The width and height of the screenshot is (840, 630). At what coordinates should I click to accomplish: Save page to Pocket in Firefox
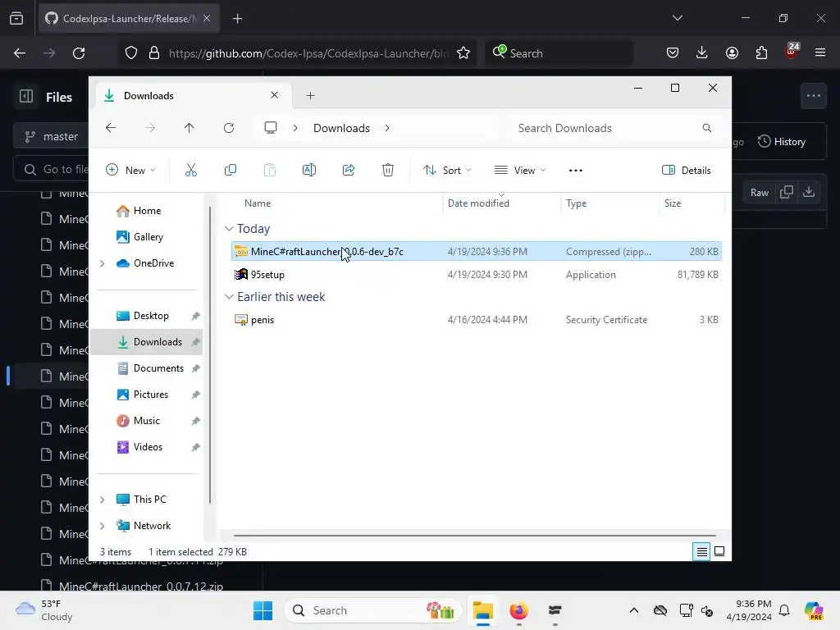pos(673,52)
